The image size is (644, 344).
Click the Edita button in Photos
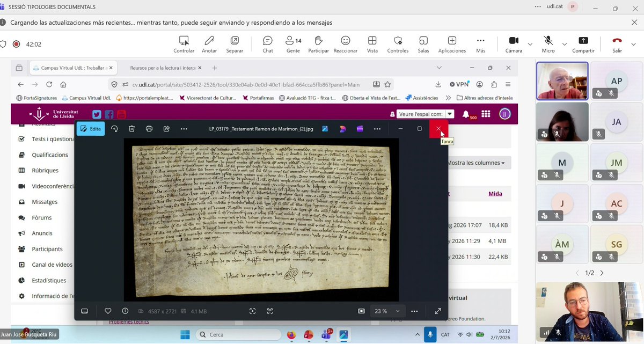pos(90,129)
